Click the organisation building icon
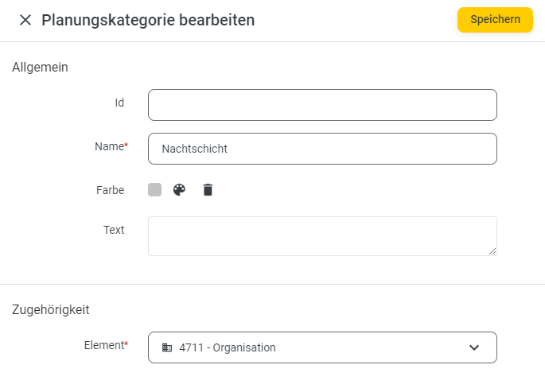545x392 pixels. (167, 347)
